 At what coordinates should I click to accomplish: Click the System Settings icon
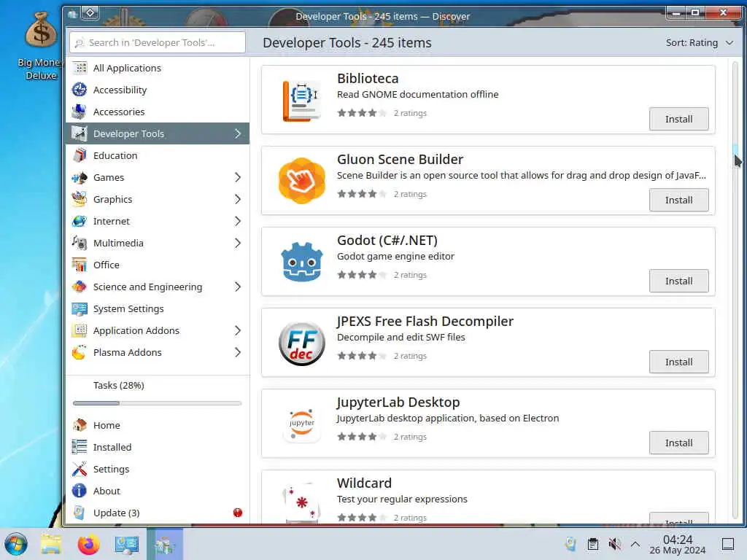(x=80, y=309)
